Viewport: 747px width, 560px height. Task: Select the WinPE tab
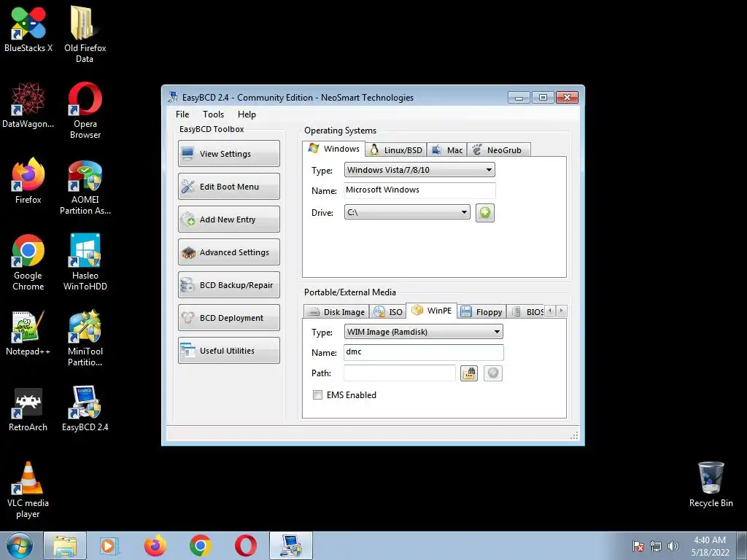[432, 311]
